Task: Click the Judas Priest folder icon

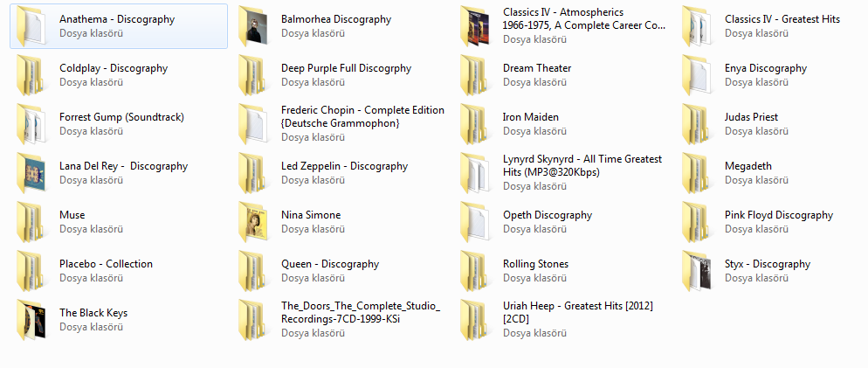Action: [698, 124]
